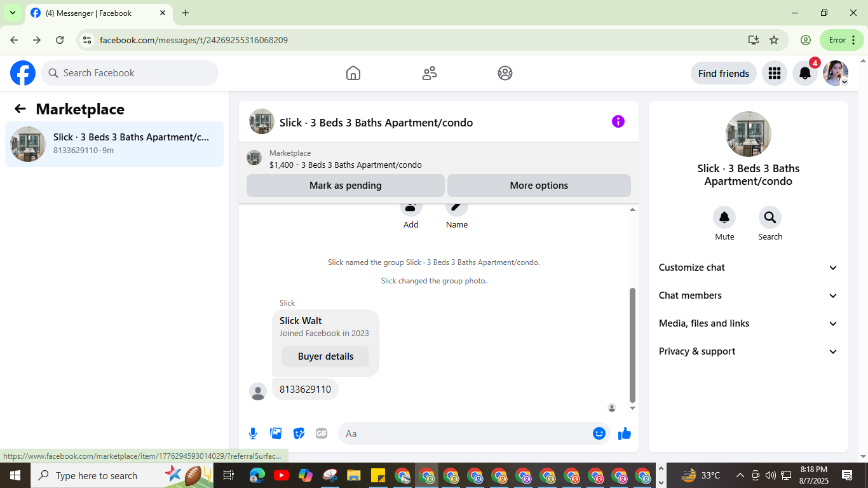
Task: Open the Chrome Error menu button
Action: pyautogui.click(x=842, y=40)
